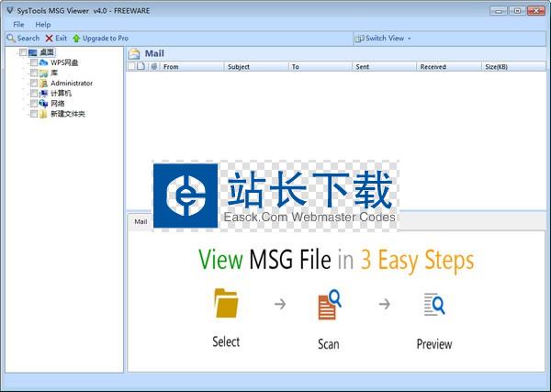The image size is (551, 392).
Task: Select 计算机 in the folder tree
Action: 62,93
